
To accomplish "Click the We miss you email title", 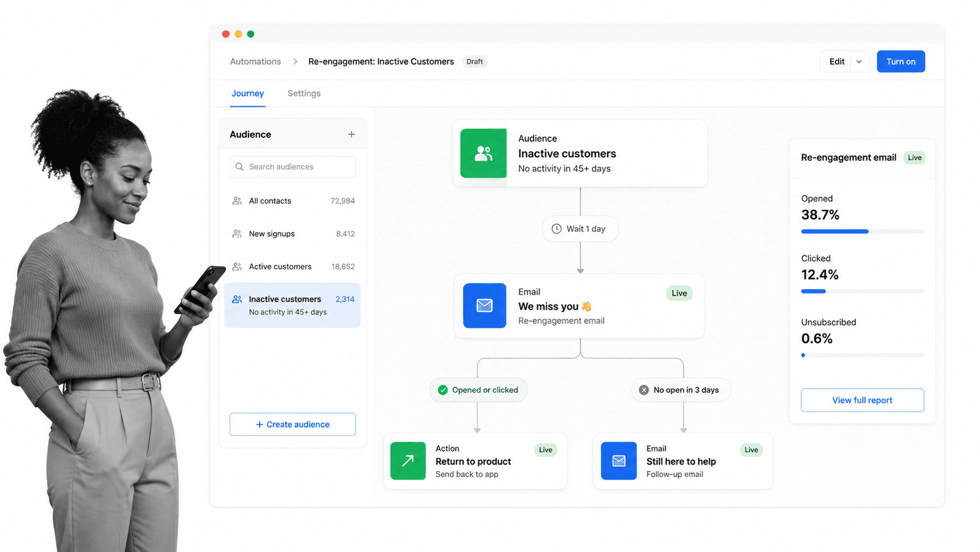I will (555, 306).
